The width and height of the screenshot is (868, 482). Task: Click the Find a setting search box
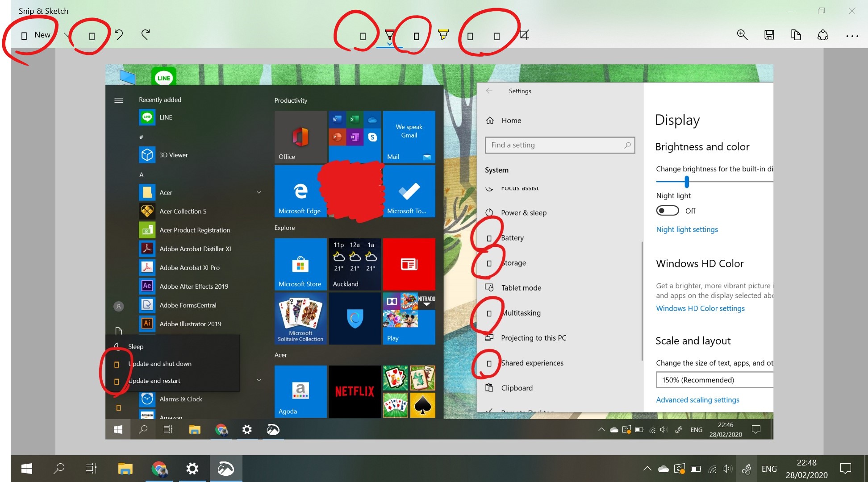click(x=560, y=145)
